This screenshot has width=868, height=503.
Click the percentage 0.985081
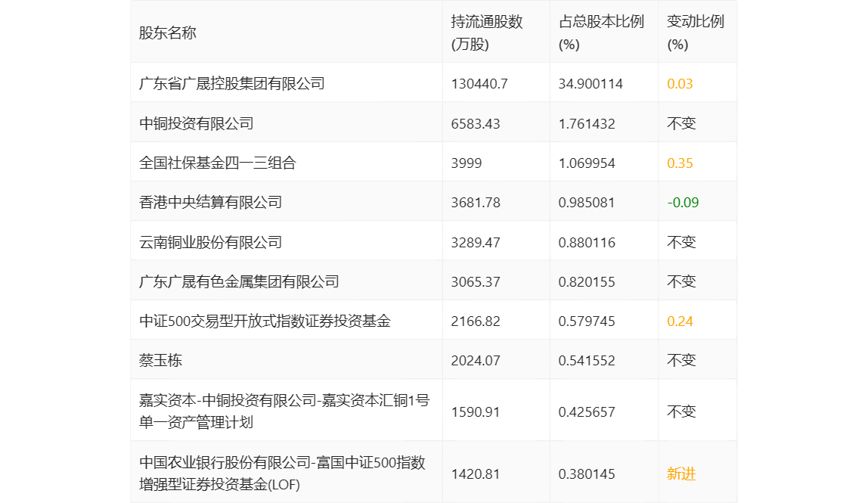coord(587,202)
